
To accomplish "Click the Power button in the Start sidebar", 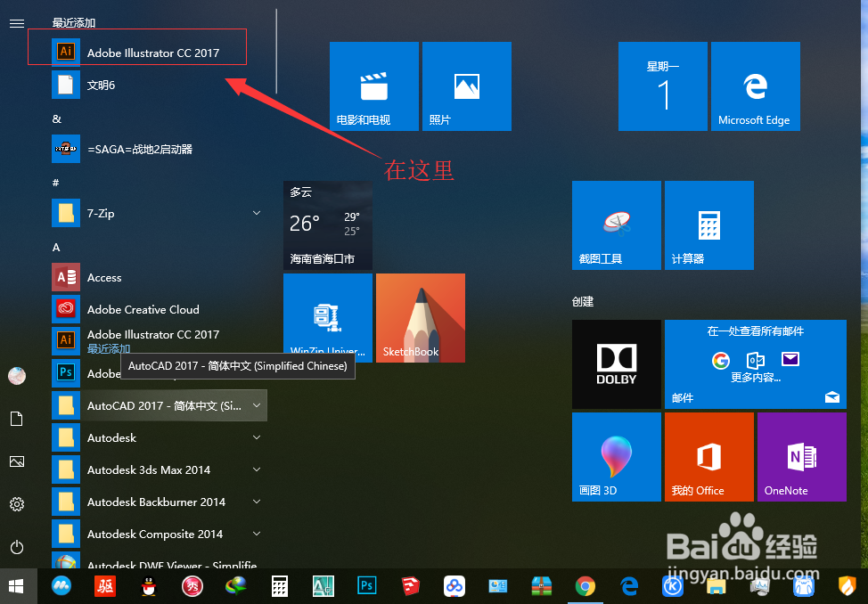I will tap(17, 547).
